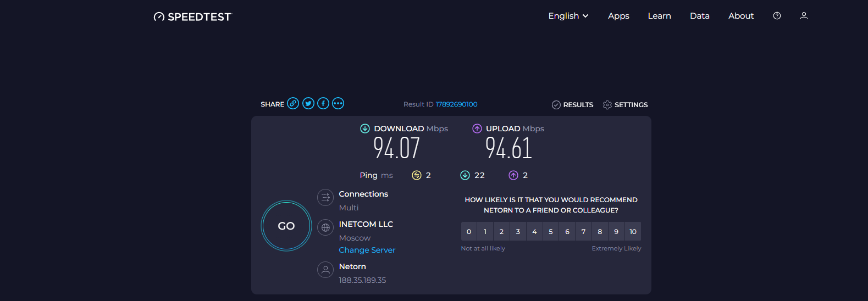Click the INETCOM LLC server name

366,224
